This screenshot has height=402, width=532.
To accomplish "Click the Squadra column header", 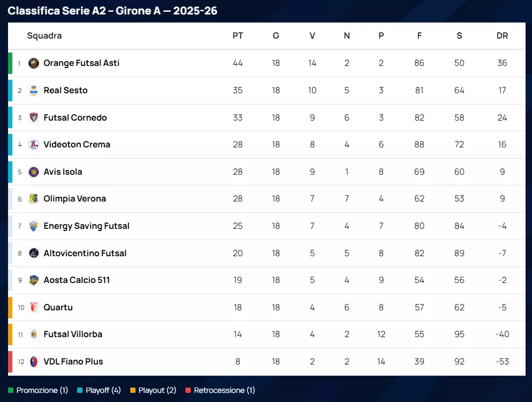I will pyautogui.click(x=44, y=36).
